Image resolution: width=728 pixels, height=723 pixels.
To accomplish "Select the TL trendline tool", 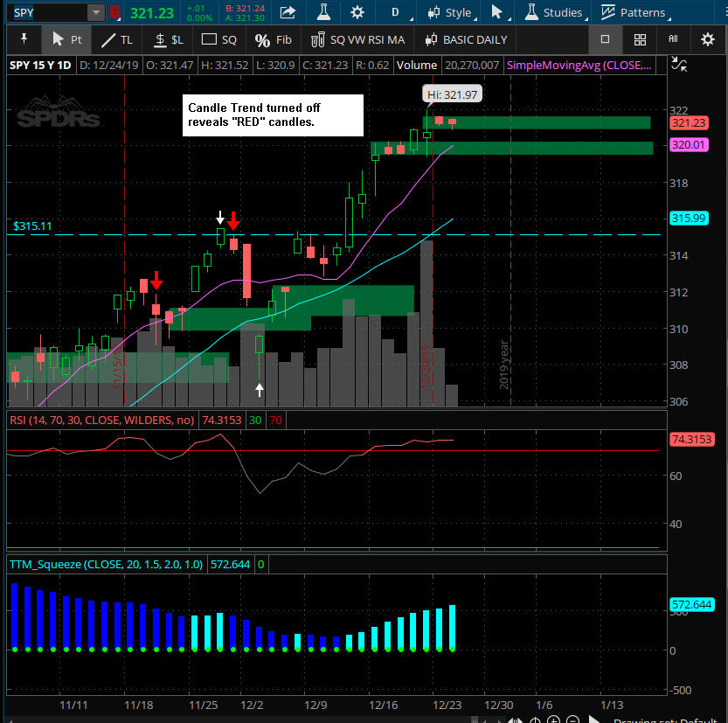I will 116,39.
